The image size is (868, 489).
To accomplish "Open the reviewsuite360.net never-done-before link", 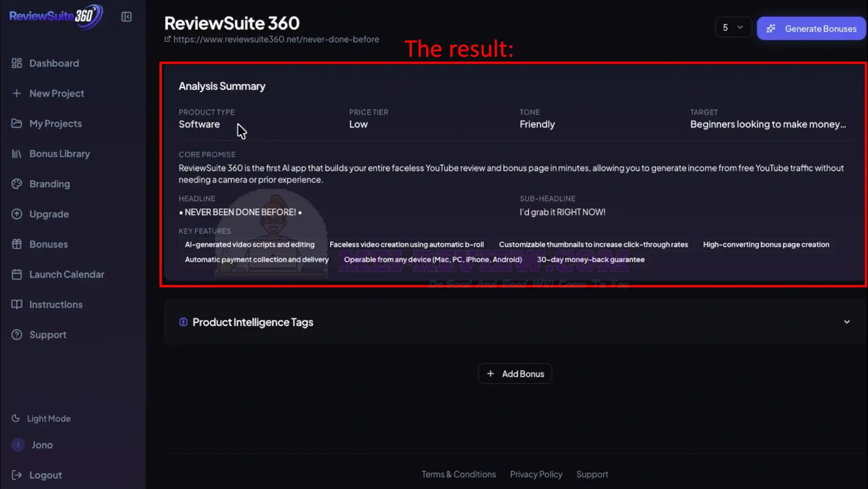I will point(276,39).
